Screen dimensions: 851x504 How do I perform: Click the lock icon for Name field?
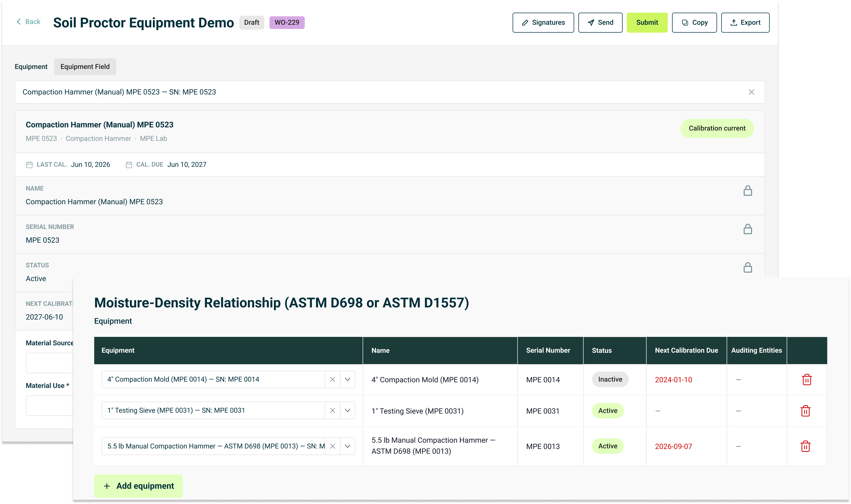747,191
